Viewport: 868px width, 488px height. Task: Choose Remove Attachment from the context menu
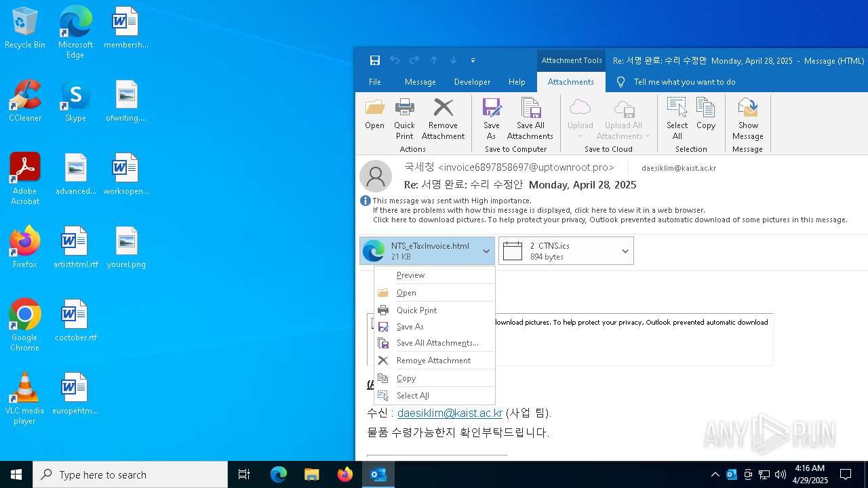pos(435,361)
